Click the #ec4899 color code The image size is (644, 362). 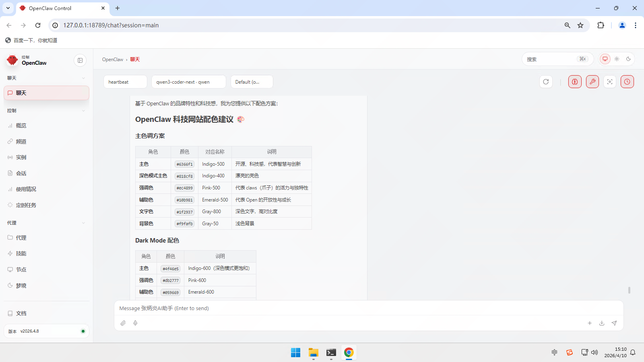click(x=185, y=188)
